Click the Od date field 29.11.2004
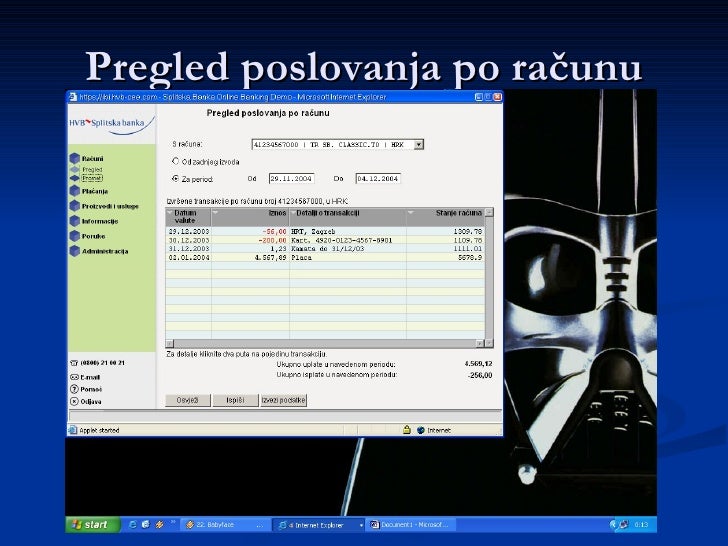 292,178
